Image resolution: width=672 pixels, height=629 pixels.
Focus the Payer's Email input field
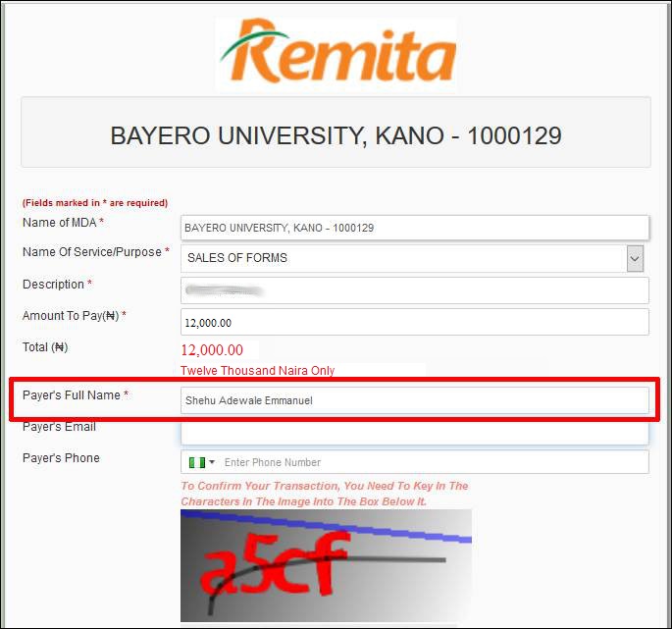tap(414, 433)
